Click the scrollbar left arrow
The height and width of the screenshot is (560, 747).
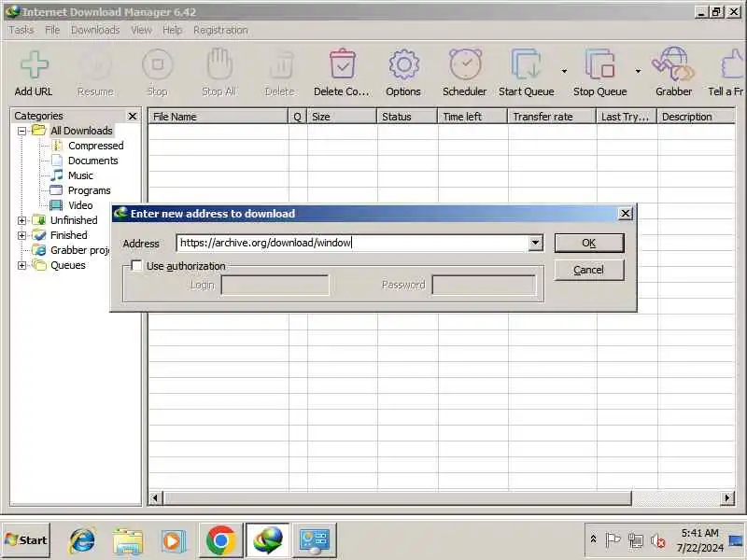[155, 498]
